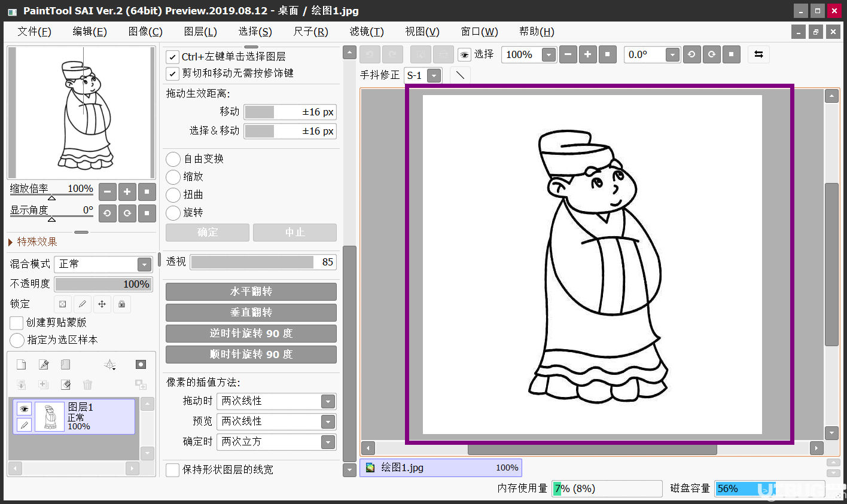The width and height of the screenshot is (847, 504).
Task: Click canvas toolbar zoom out button
Action: pos(568,54)
